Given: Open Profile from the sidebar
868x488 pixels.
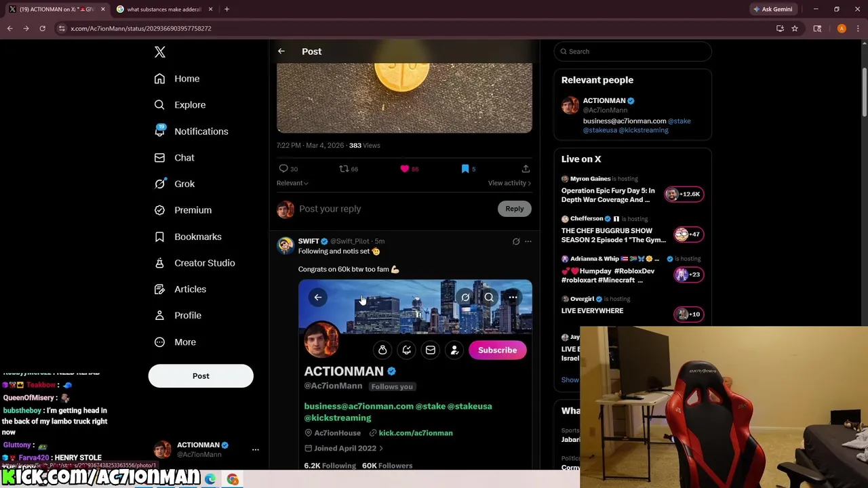Looking at the screenshot, I should [178, 315].
